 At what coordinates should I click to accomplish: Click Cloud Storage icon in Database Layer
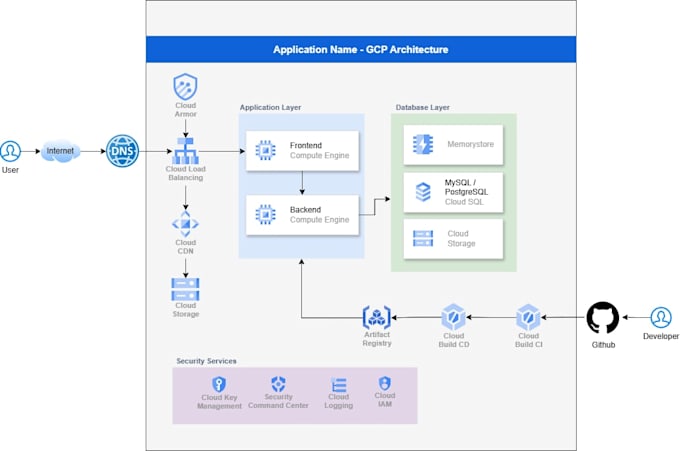click(x=423, y=239)
